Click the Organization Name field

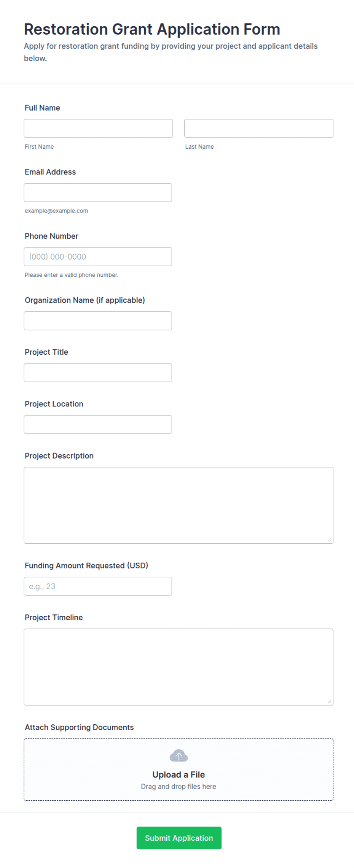click(x=98, y=321)
